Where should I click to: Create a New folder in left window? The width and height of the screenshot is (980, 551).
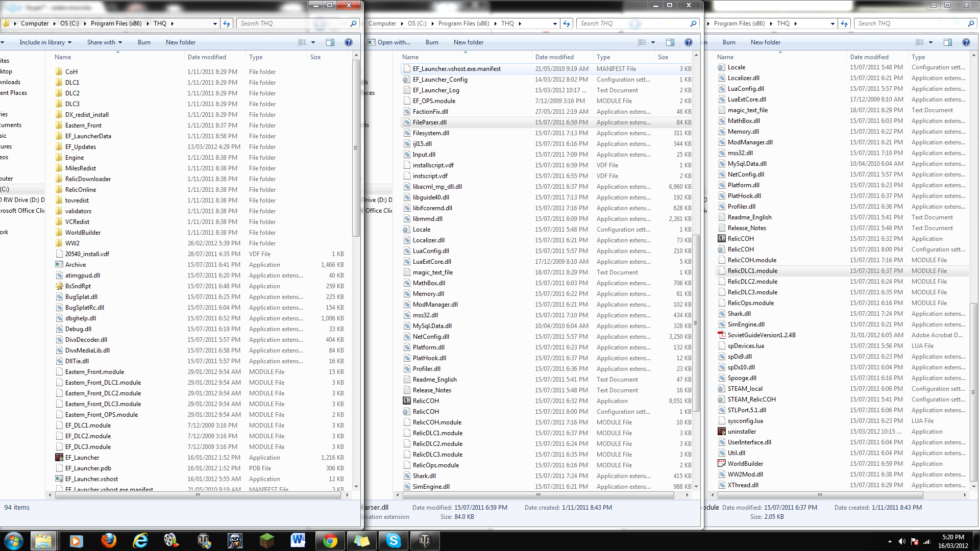pyautogui.click(x=181, y=42)
